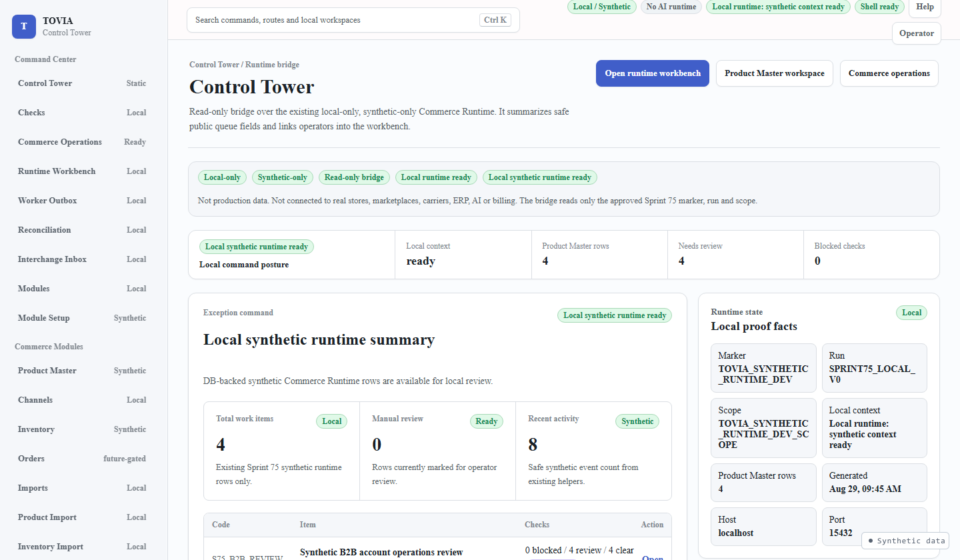Click the TOVIA logo icon

pos(24,26)
